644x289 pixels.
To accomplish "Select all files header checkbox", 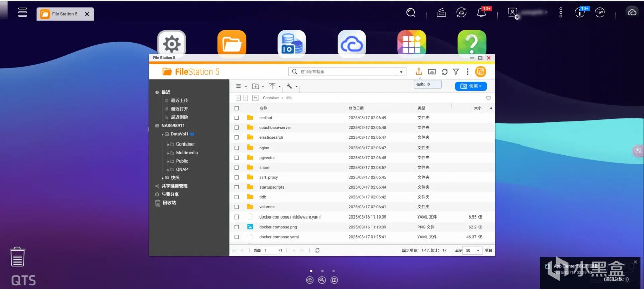I will point(236,108).
